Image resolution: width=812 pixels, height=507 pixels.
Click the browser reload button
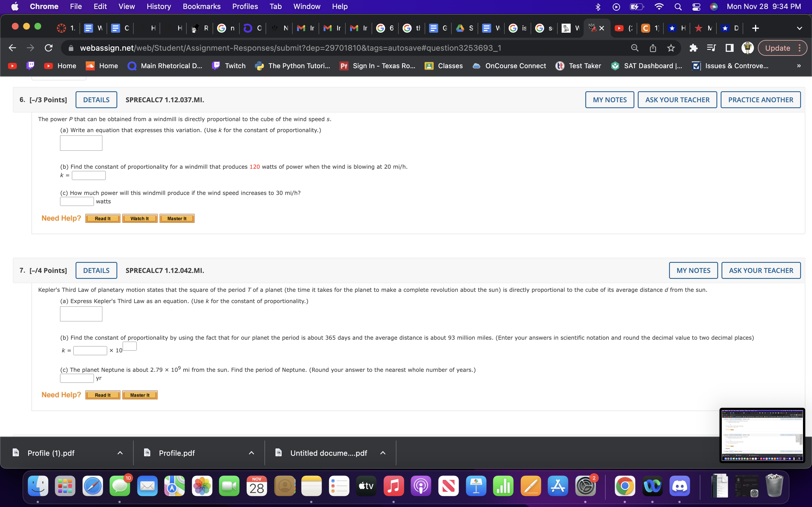pos(49,48)
